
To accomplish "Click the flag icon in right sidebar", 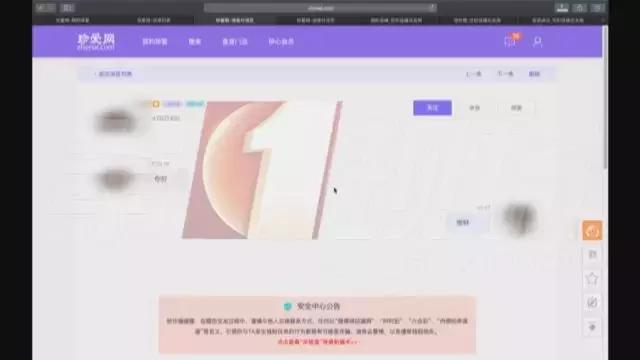I will pos(592,255).
